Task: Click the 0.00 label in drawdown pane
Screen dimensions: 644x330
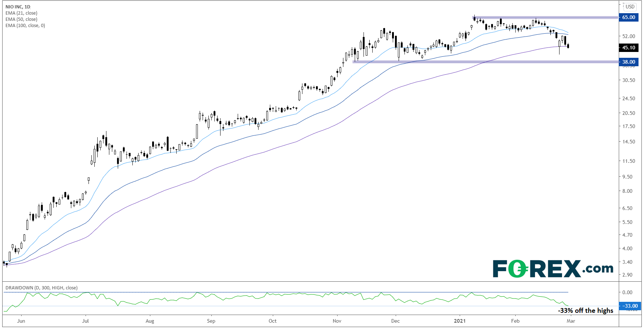Action: [x=628, y=292]
